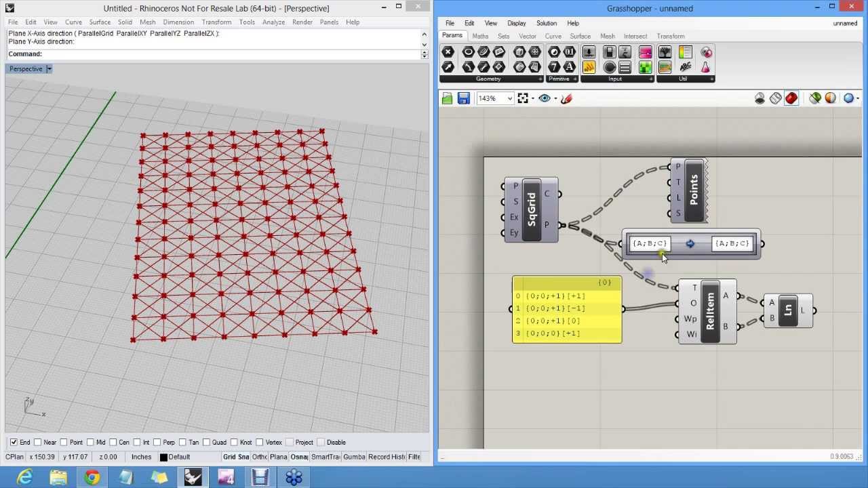Viewport: 868px width, 488px height.
Task: Open preview settings dropdown arrow at far right
Action: tap(858, 99)
